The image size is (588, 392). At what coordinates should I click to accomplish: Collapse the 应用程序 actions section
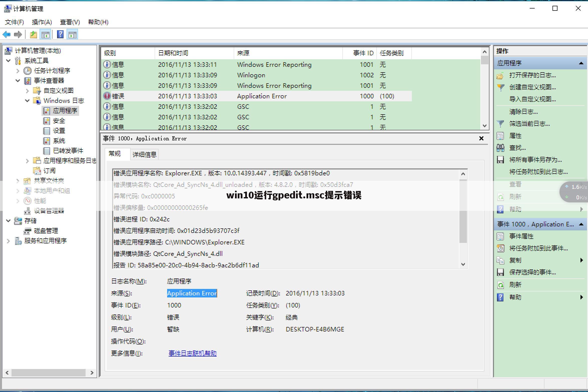click(581, 63)
